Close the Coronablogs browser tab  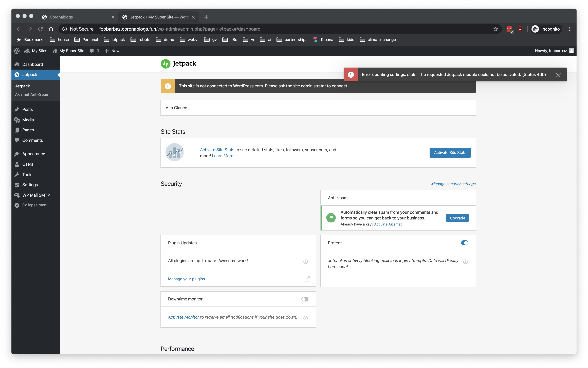tap(113, 17)
